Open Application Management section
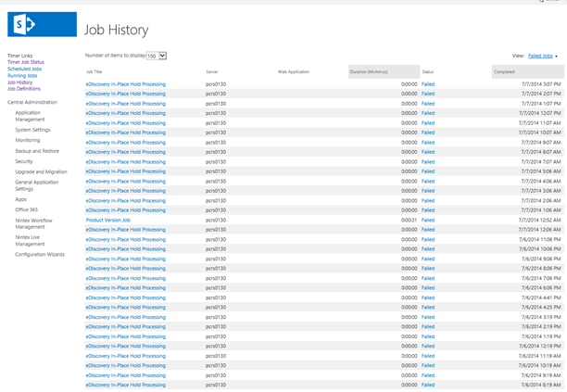This screenshot has width=567, height=392. 30,115
